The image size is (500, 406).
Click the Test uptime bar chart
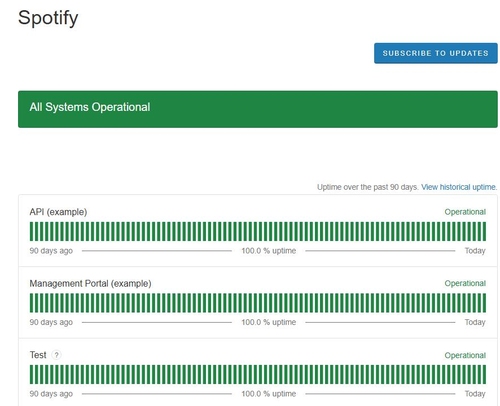click(x=258, y=374)
